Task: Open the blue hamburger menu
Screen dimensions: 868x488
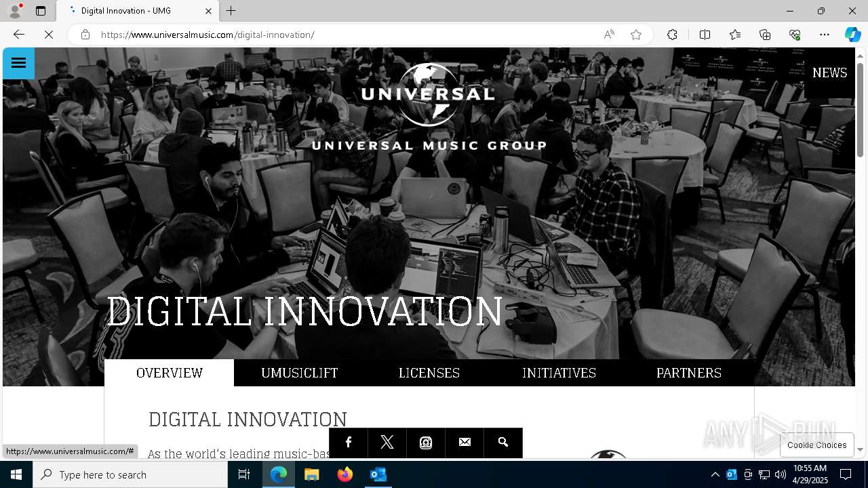Action: click(18, 63)
